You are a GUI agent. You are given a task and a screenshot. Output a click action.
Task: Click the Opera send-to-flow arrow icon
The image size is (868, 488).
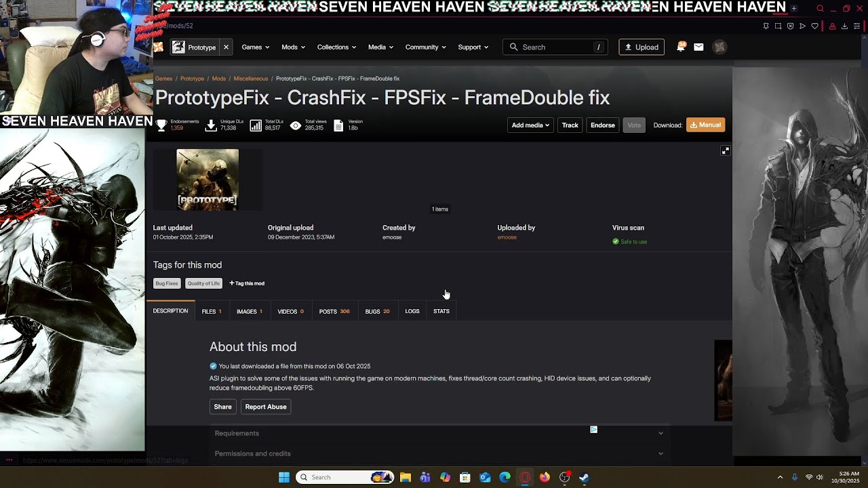(x=802, y=26)
